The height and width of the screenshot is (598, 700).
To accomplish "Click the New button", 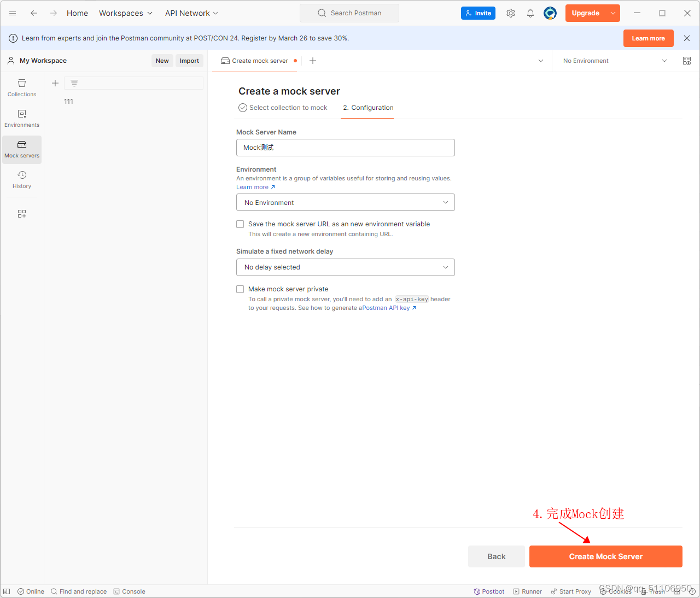I will pos(162,61).
